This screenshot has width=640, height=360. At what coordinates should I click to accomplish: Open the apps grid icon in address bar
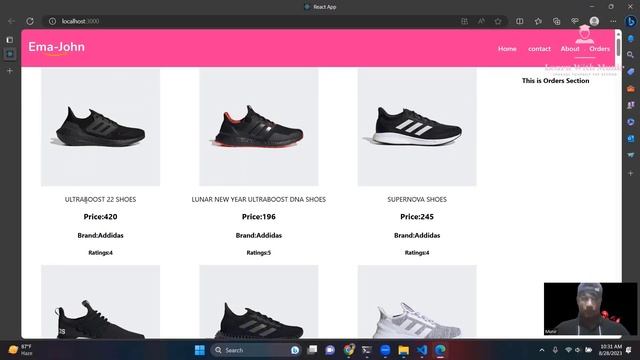pos(464,21)
